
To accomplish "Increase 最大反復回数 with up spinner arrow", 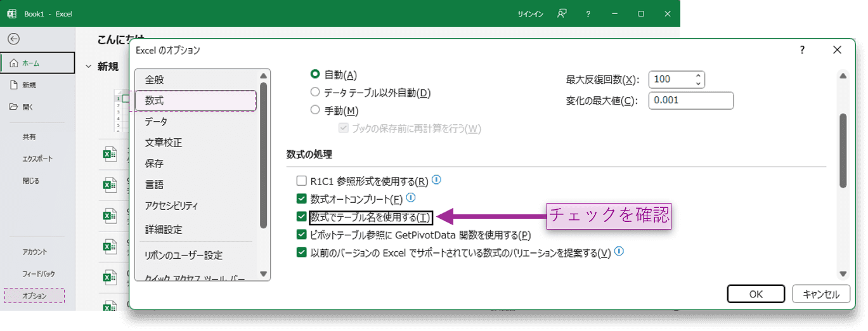I will click(698, 75).
